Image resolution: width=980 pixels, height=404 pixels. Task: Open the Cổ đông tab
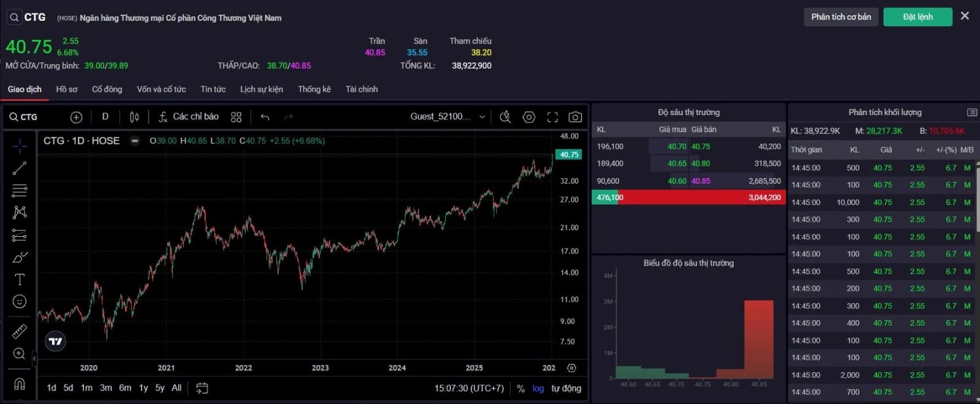(107, 89)
